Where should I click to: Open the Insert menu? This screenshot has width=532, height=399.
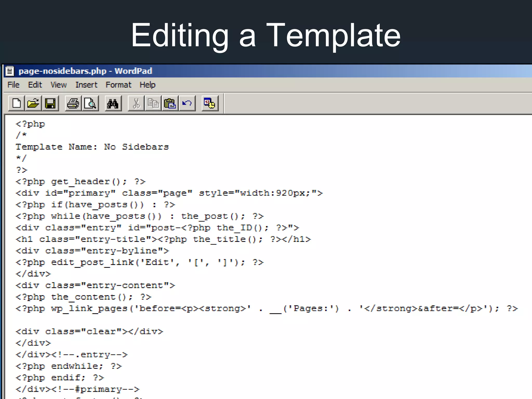click(x=87, y=85)
